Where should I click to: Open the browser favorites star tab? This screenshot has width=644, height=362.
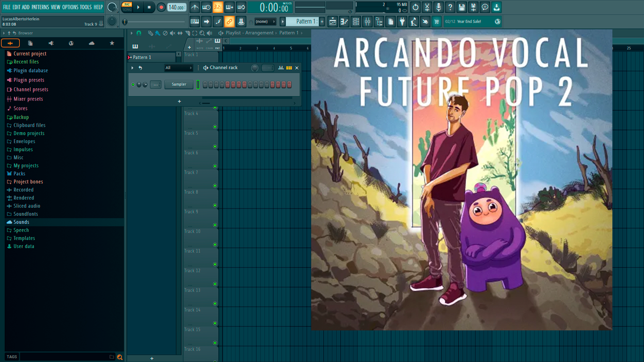pos(112,43)
